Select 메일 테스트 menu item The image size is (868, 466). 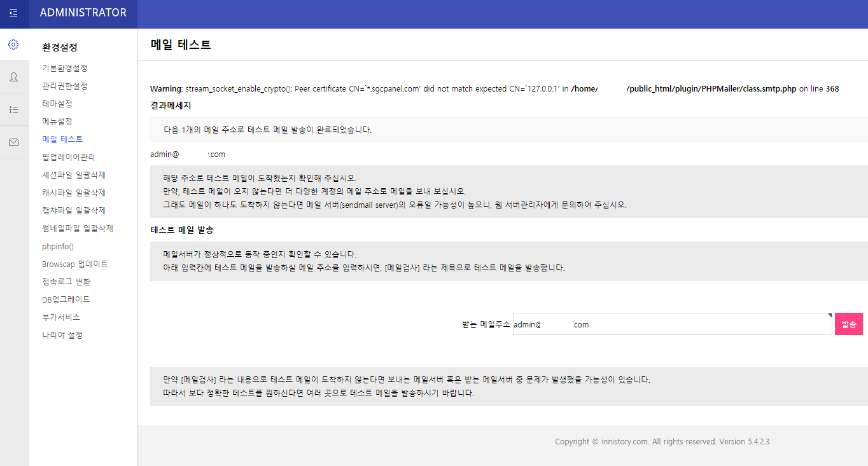[x=62, y=139]
